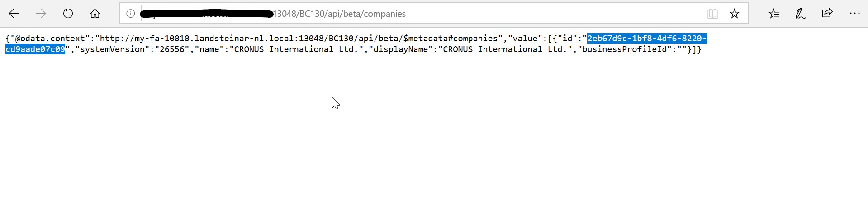Viewport: 868px width, 213px height.
Task: Click the highlighted company id GUID
Action: click(x=646, y=39)
